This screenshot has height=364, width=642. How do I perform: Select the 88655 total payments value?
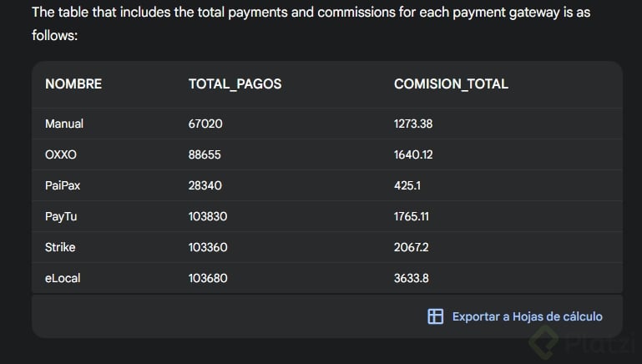(205, 154)
